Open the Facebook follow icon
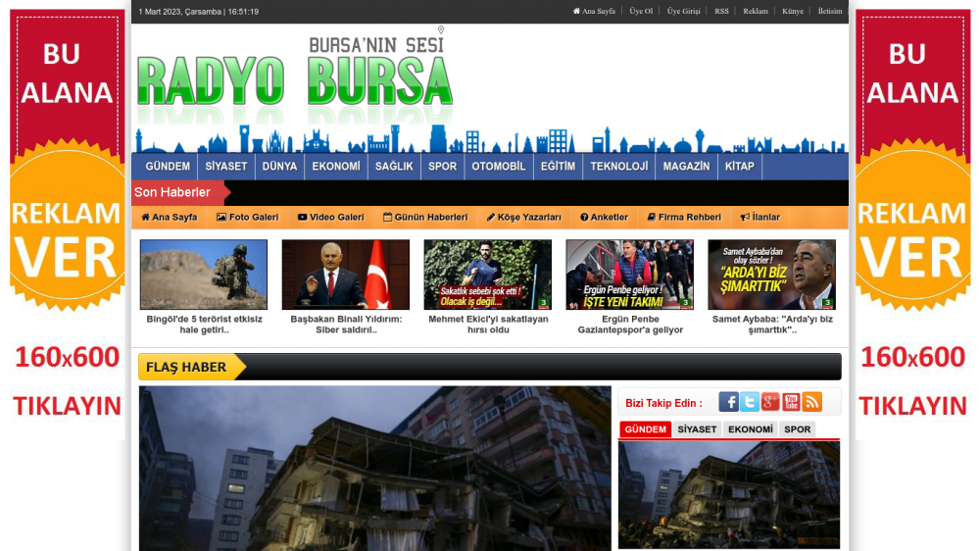This screenshot has width=980, height=551. 728,402
